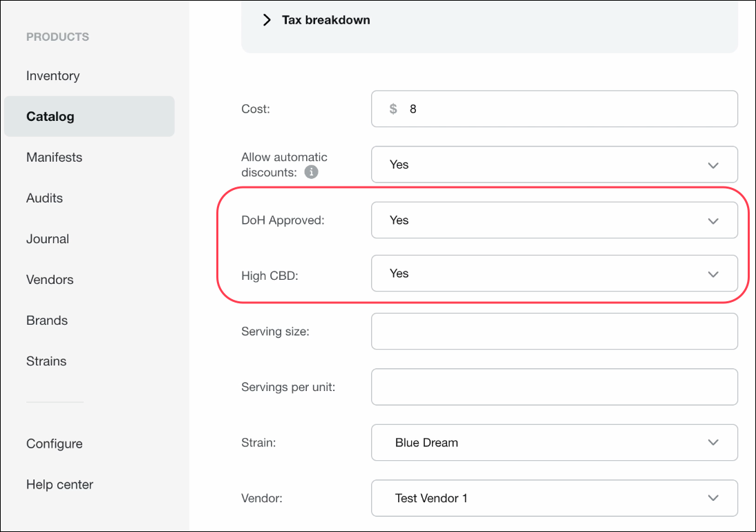The height and width of the screenshot is (532, 756).
Task: Click the dollar sign in Cost field
Action: (x=393, y=109)
